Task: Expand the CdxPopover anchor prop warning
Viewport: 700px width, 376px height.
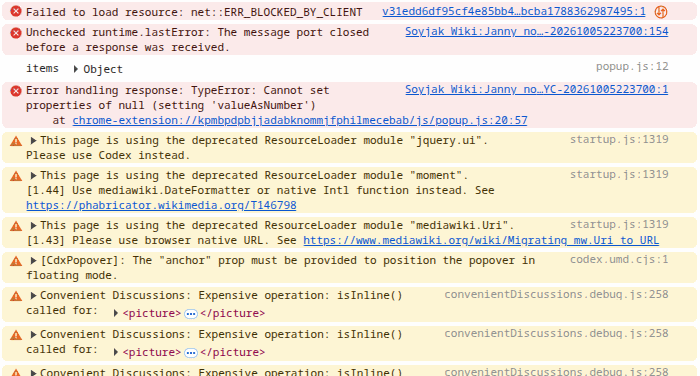Action: (x=33, y=260)
